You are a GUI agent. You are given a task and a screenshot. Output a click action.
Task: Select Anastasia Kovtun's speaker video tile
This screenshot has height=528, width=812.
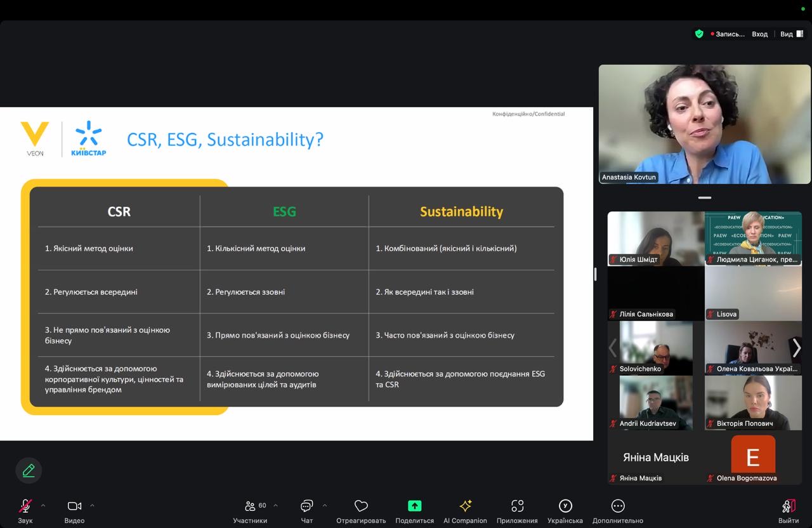[x=704, y=124]
